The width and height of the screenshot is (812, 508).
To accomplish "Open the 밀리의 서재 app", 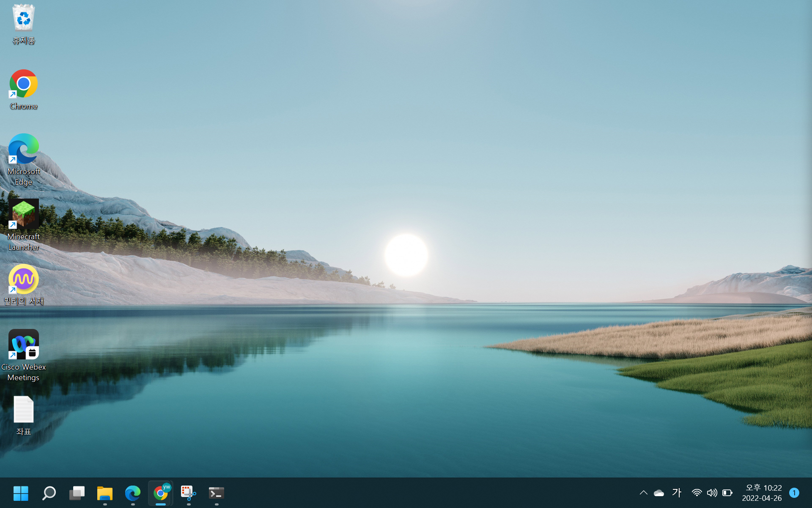I will pyautogui.click(x=23, y=279).
